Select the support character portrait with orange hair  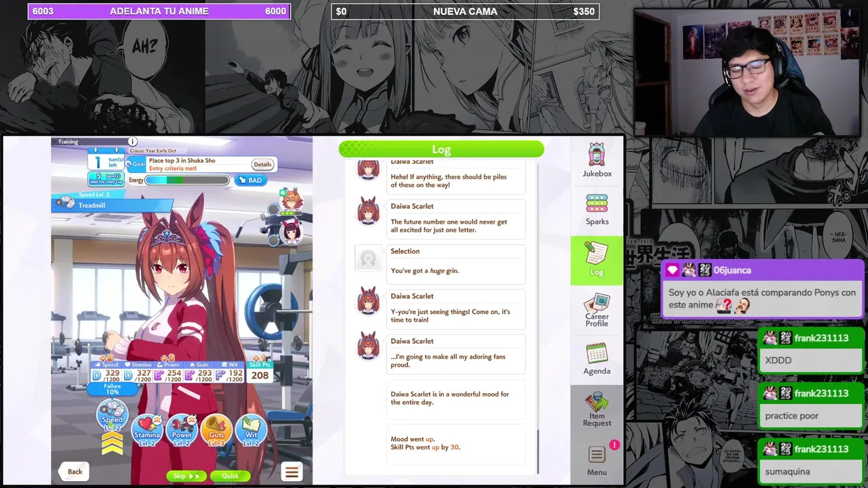pyautogui.click(x=292, y=201)
